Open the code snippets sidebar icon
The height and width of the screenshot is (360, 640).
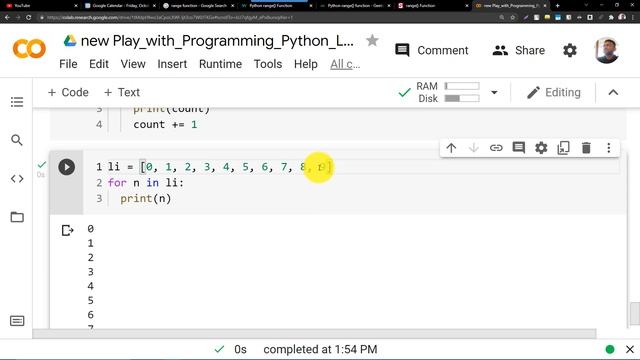click(x=17, y=178)
